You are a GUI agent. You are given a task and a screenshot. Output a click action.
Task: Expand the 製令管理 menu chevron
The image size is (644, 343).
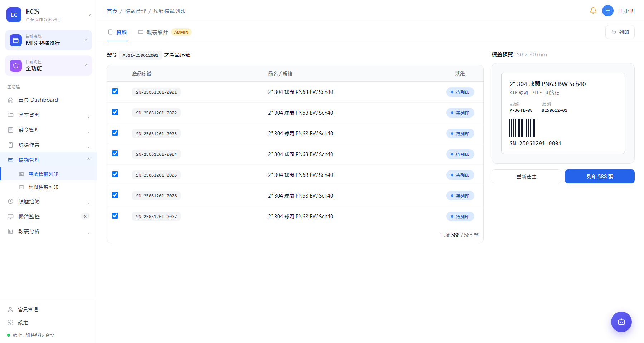pos(88,131)
